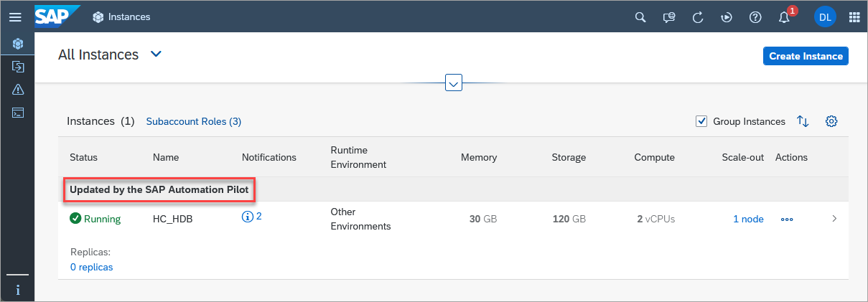This screenshot has width=868, height=302.
Task: Expand the All Instances dropdown arrow
Action: [x=156, y=54]
